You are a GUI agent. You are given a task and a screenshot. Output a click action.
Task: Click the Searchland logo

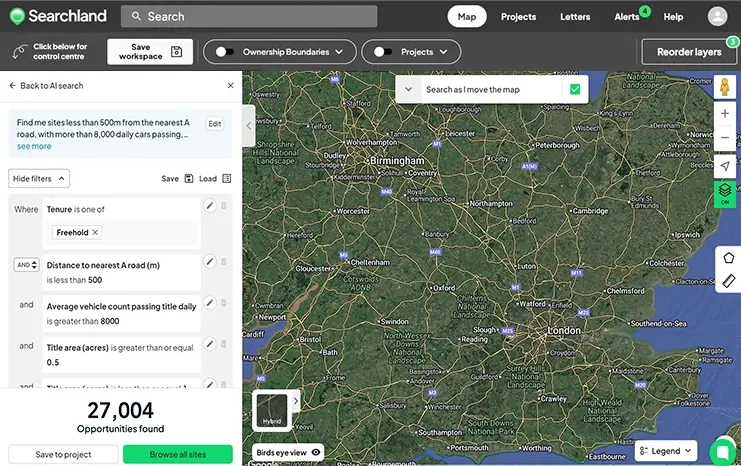point(58,16)
